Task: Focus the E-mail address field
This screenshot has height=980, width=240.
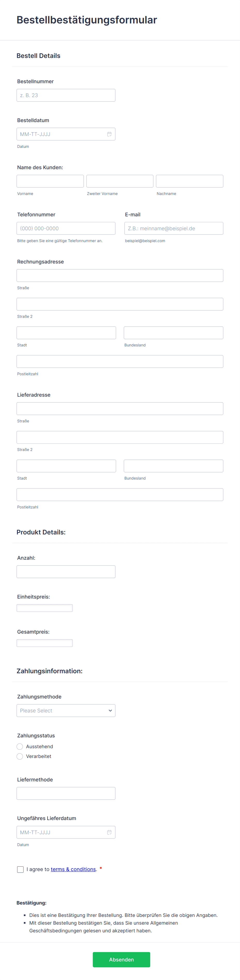Action: (x=174, y=228)
